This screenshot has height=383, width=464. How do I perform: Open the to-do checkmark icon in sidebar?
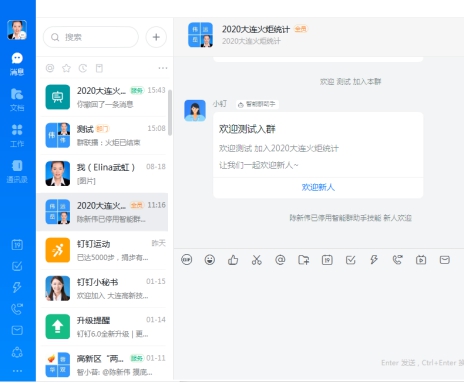pos(17,266)
